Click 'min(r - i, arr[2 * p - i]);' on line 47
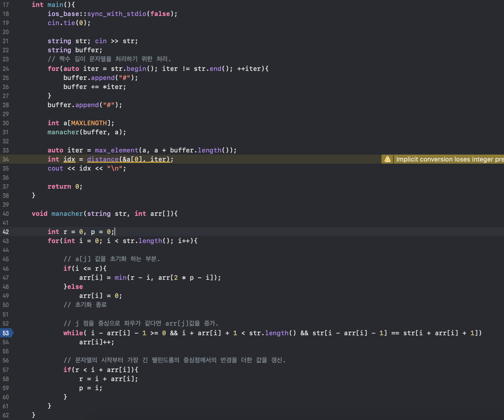The width and height of the screenshot is (504, 420). (x=168, y=278)
